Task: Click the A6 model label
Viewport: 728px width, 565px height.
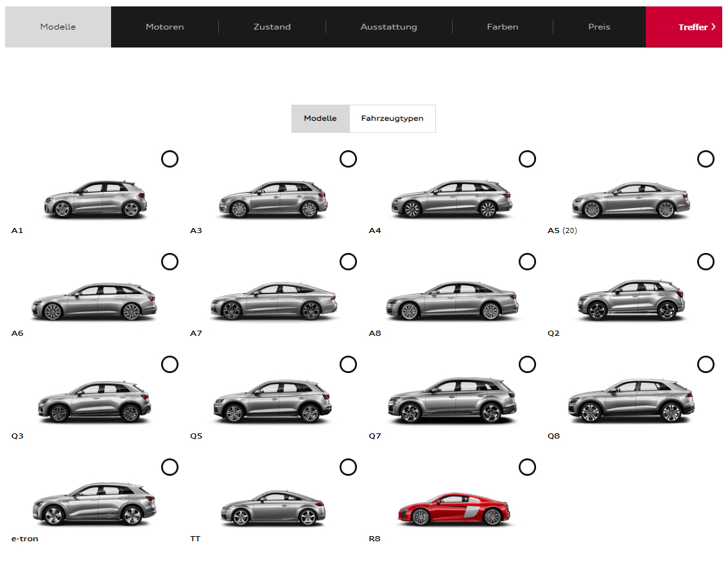Action: pos(17,333)
